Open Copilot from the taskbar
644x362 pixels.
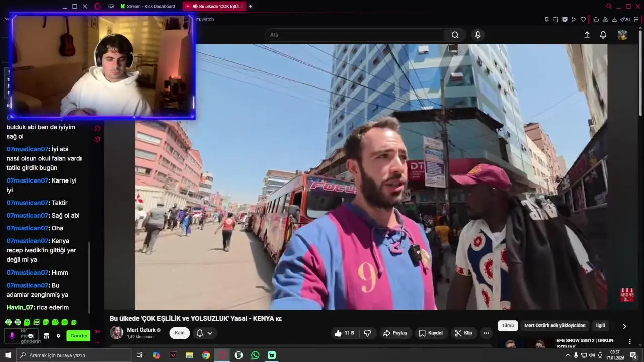point(156,355)
